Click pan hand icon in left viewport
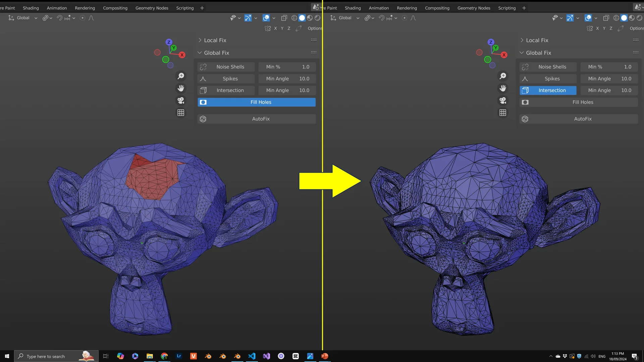The height and width of the screenshot is (362, 644). click(181, 88)
